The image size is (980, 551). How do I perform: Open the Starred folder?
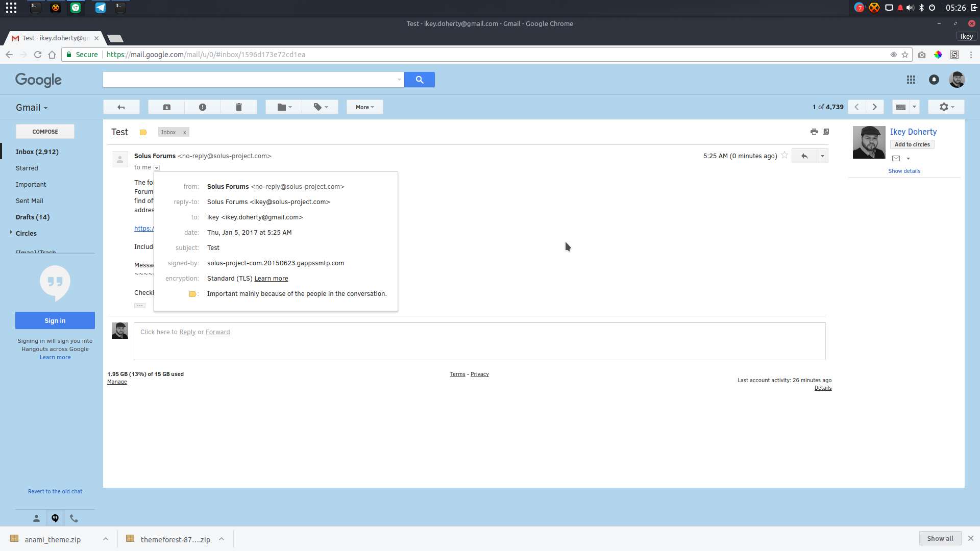point(27,168)
